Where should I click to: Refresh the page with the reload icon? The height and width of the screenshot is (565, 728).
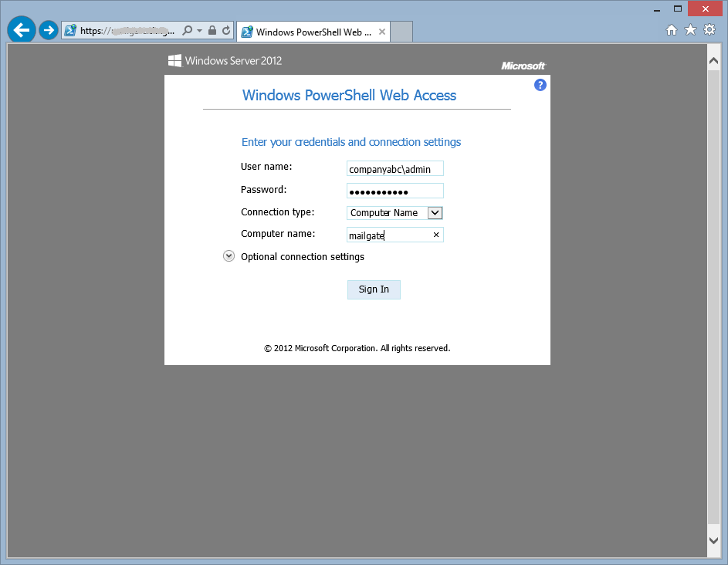coord(224,29)
